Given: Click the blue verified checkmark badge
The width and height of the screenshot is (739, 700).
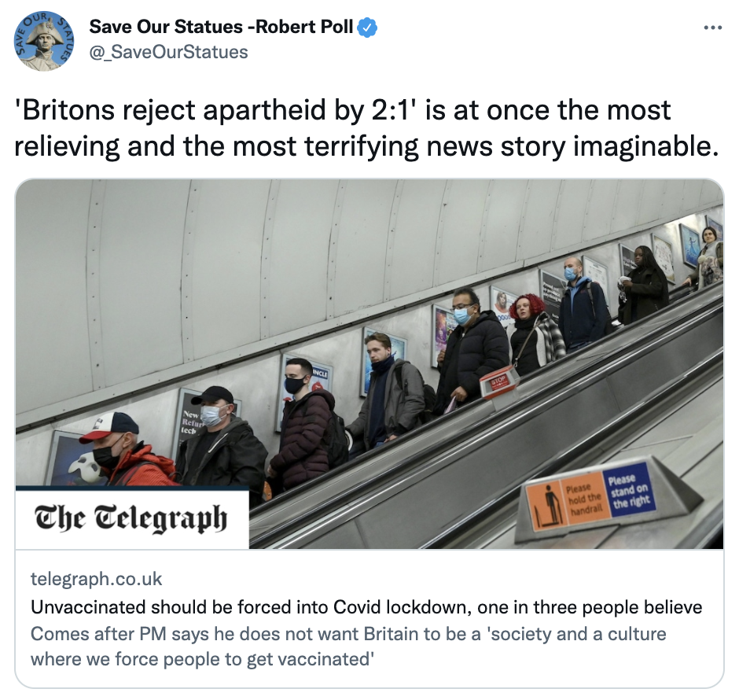Looking at the screenshot, I should click(367, 28).
